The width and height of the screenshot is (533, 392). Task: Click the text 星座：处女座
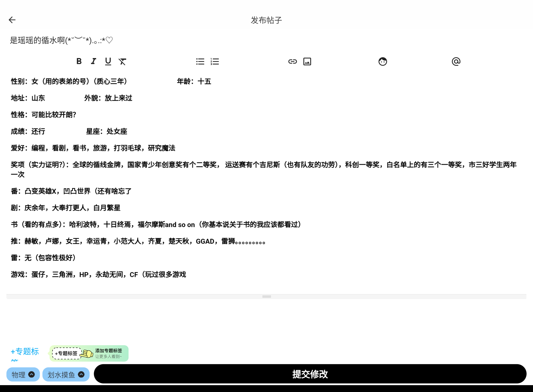tap(107, 131)
